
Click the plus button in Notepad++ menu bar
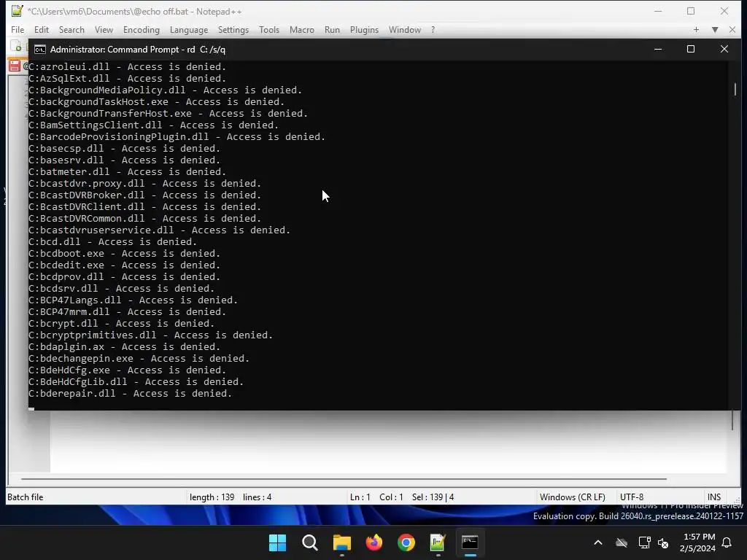coord(696,29)
